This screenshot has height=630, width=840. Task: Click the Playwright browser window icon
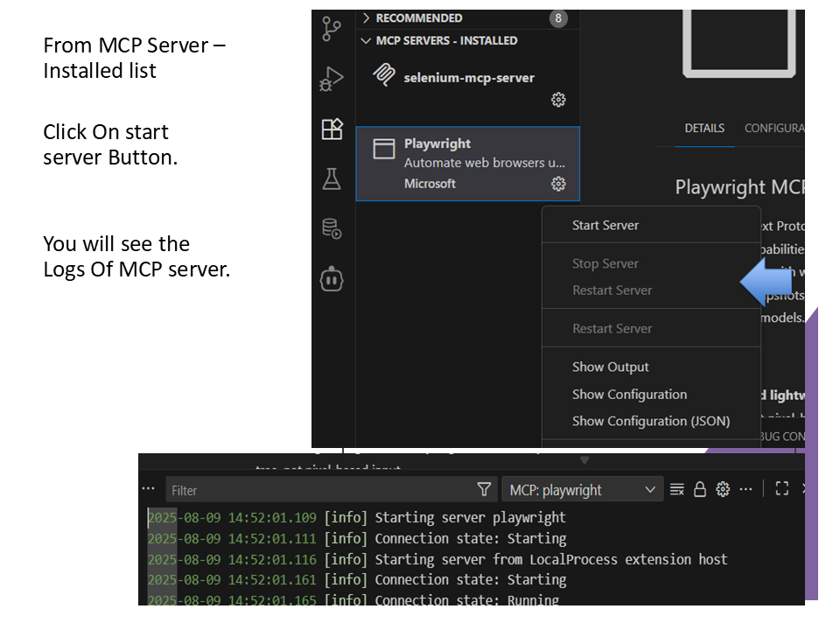(x=384, y=149)
